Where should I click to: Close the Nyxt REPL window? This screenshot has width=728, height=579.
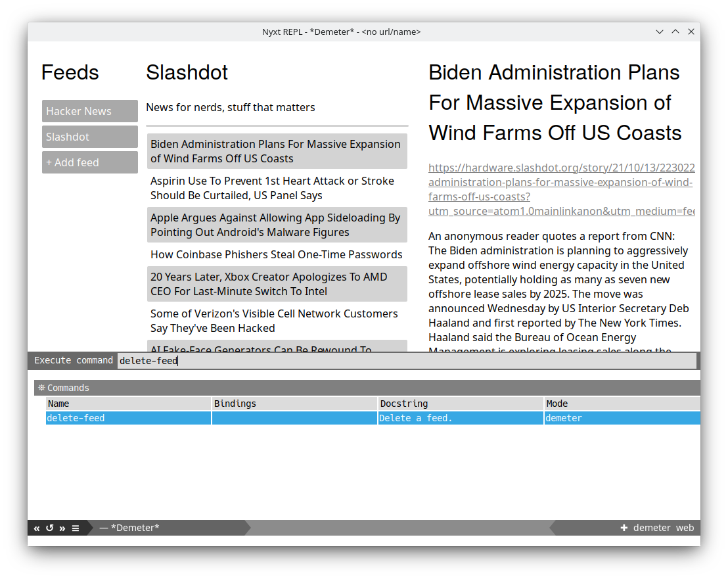(x=691, y=32)
